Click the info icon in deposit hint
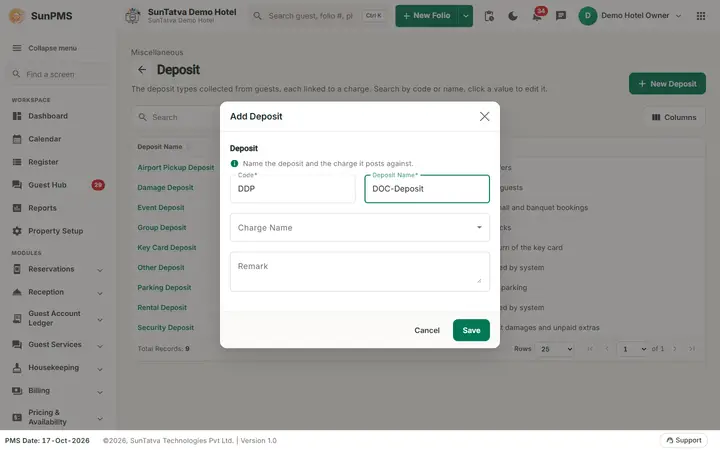 (x=234, y=163)
